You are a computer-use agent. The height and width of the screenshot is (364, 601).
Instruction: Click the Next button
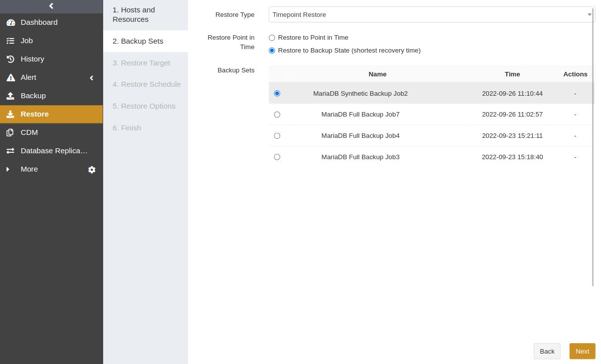click(582, 351)
